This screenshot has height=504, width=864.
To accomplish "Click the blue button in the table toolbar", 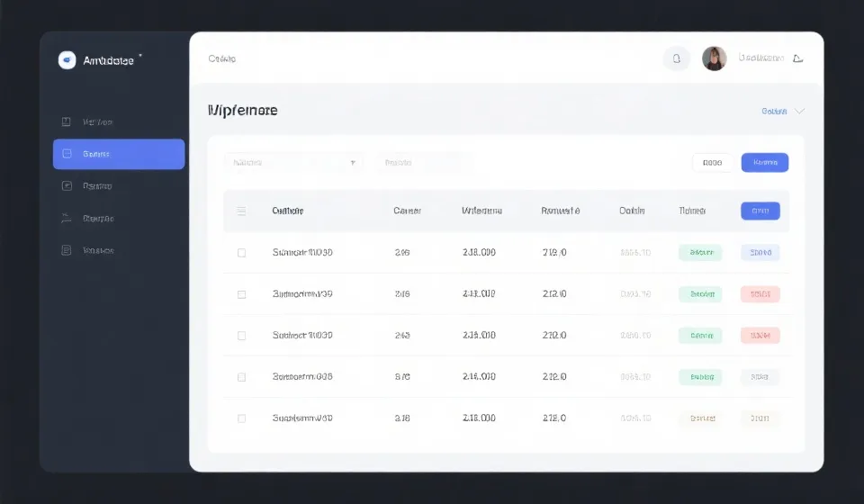I will click(x=764, y=163).
